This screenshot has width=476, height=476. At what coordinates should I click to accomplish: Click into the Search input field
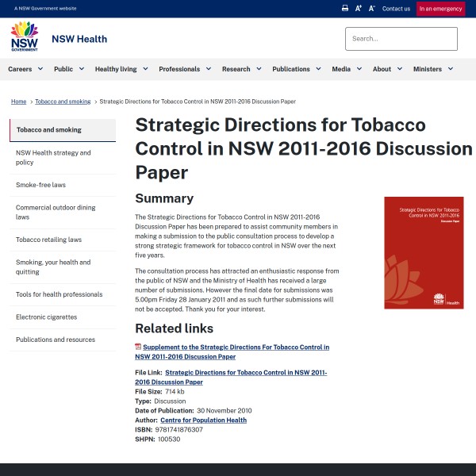(x=401, y=38)
